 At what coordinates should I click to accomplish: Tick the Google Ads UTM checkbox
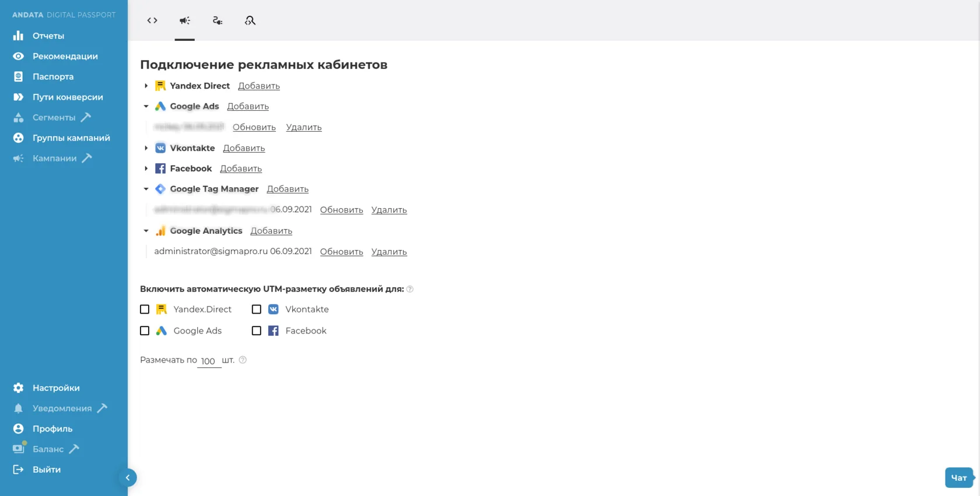[145, 330]
